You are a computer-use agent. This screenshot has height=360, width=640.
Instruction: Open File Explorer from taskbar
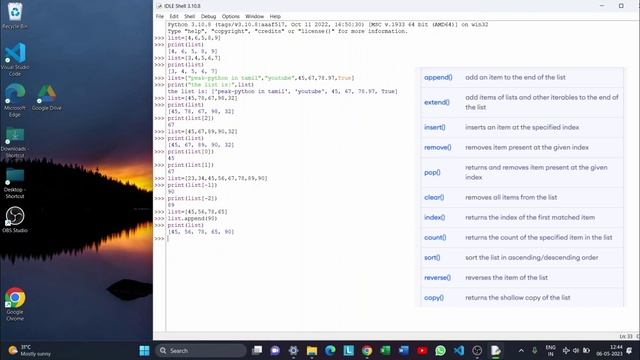pos(312,351)
